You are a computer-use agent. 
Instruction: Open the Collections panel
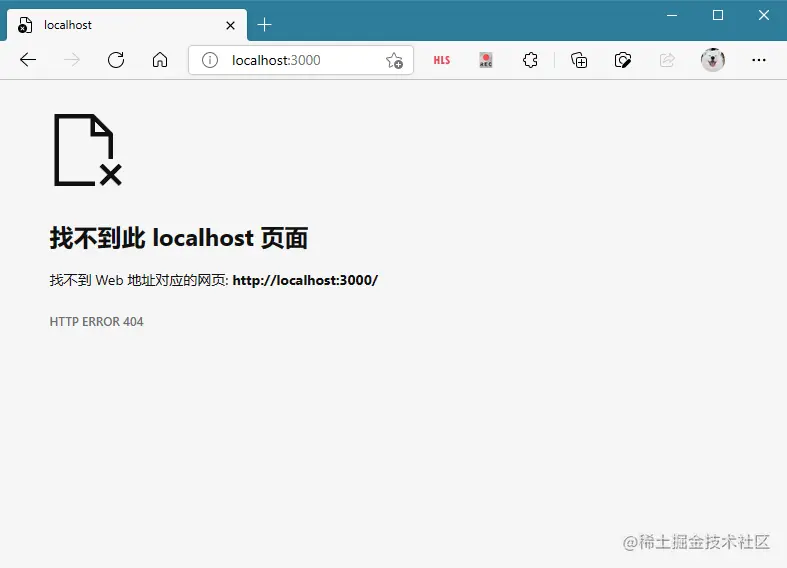[579, 60]
